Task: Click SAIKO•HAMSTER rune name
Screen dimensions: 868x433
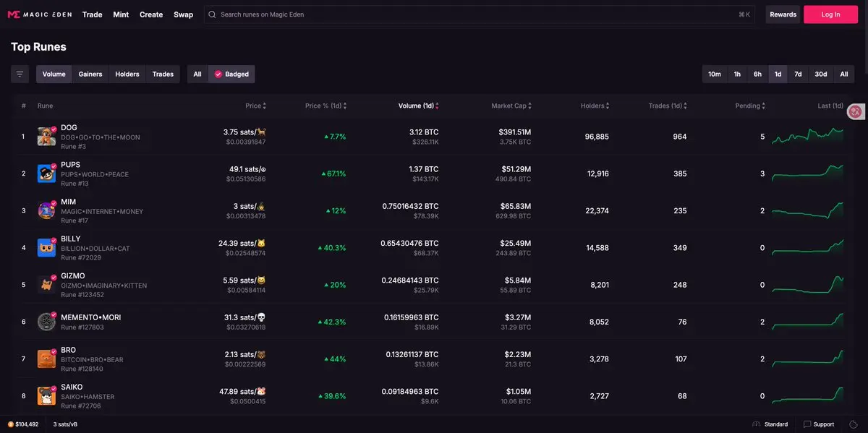Action: [x=88, y=397]
